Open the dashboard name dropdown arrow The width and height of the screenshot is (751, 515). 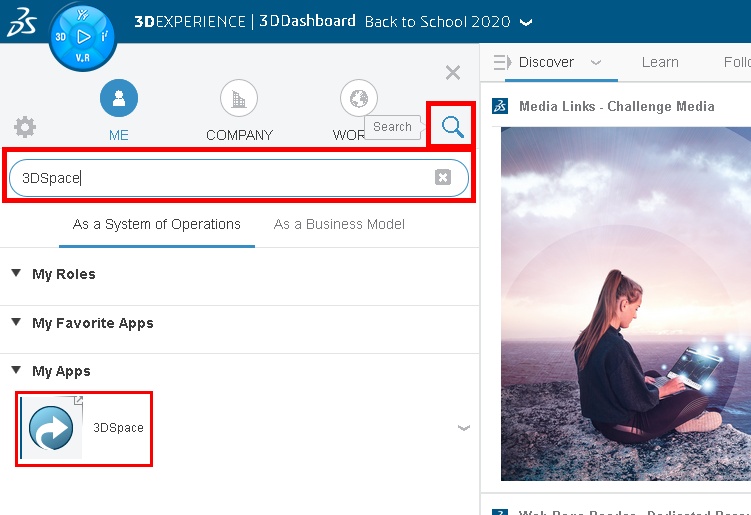(526, 23)
